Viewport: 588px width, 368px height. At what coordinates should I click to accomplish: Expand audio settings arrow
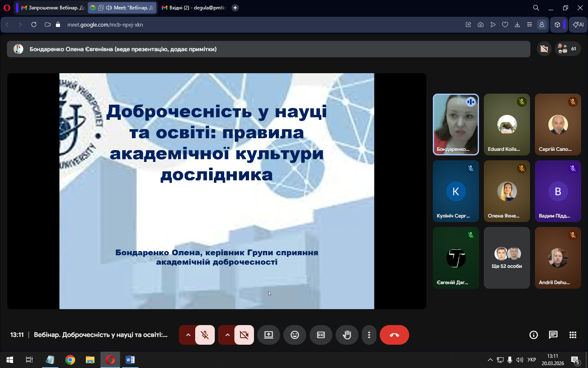(188, 335)
